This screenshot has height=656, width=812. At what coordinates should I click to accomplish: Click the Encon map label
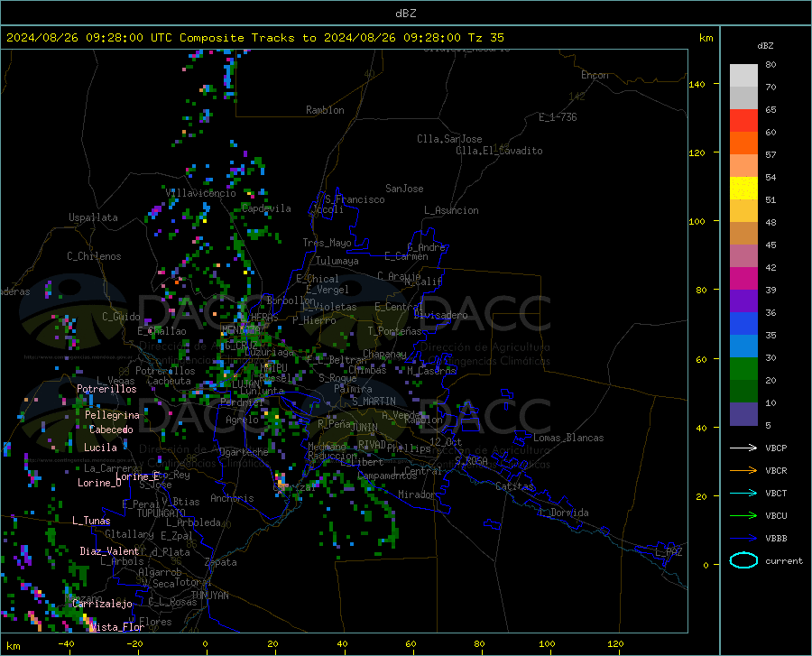pyautogui.click(x=595, y=75)
